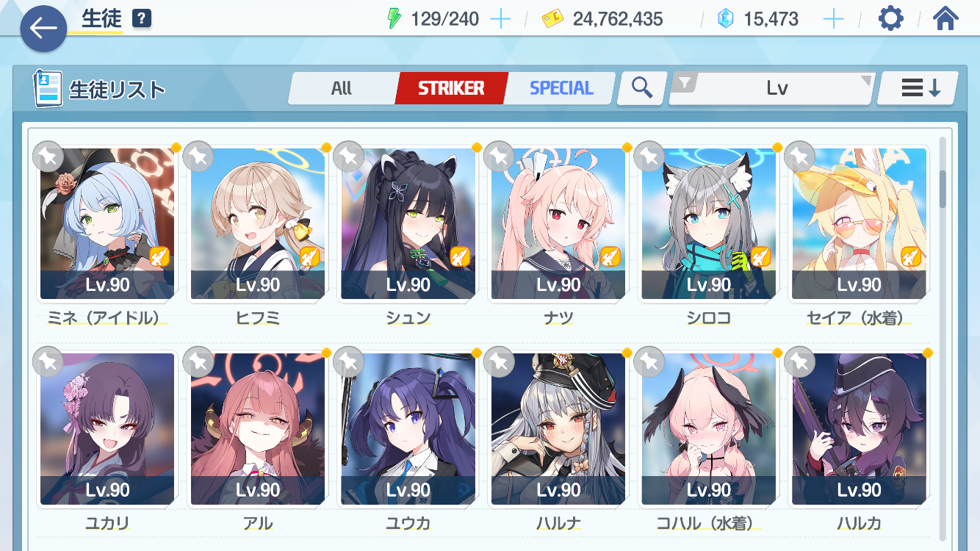The image size is (980, 551).
Task: Toggle sort order descending button
Action: [x=918, y=88]
